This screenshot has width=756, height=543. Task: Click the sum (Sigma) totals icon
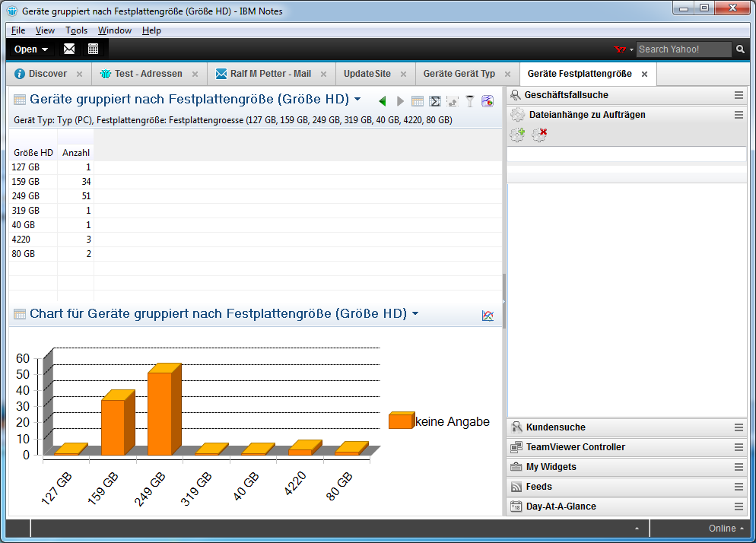(x=435, y=100)
